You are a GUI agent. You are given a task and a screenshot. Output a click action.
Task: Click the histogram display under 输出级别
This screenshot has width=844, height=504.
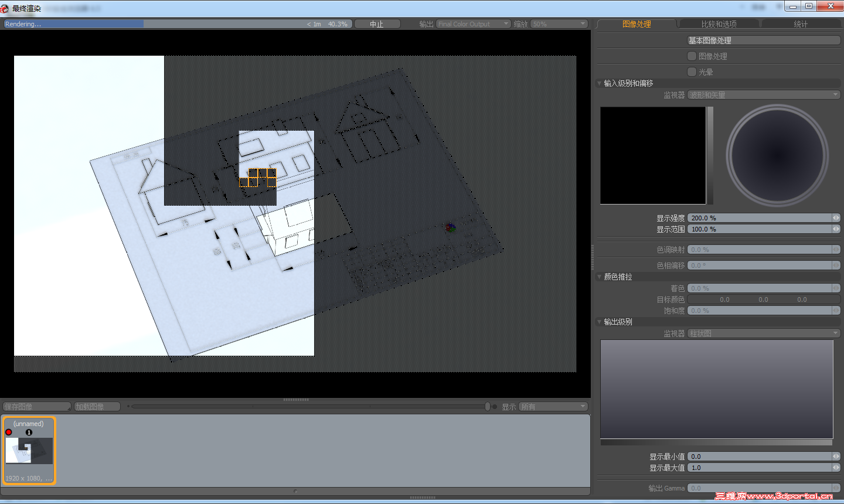[x=717, y=389]
